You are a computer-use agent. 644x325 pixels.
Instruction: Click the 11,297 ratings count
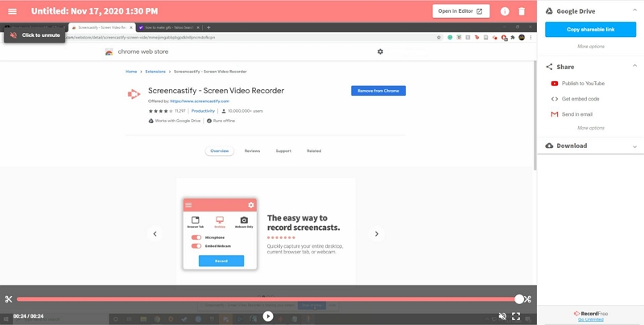tap(180, 111)
